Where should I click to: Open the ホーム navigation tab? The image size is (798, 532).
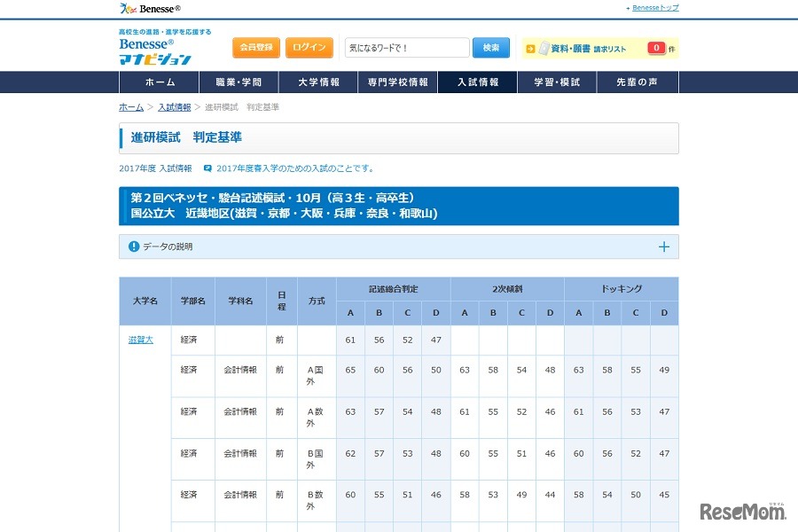pos(160,82)
